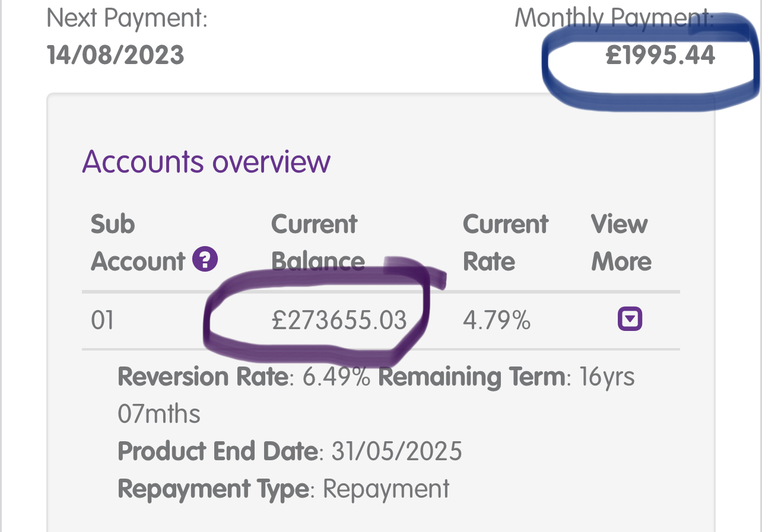Click the Current Rate column header
The width and height of the screenshot is (762, 532).
pyautogui.click(x=506, y=243)
